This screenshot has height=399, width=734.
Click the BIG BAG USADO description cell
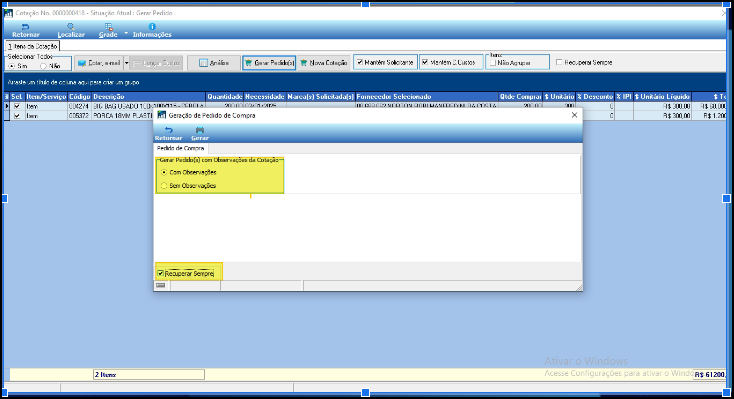[x=148, y=106]
